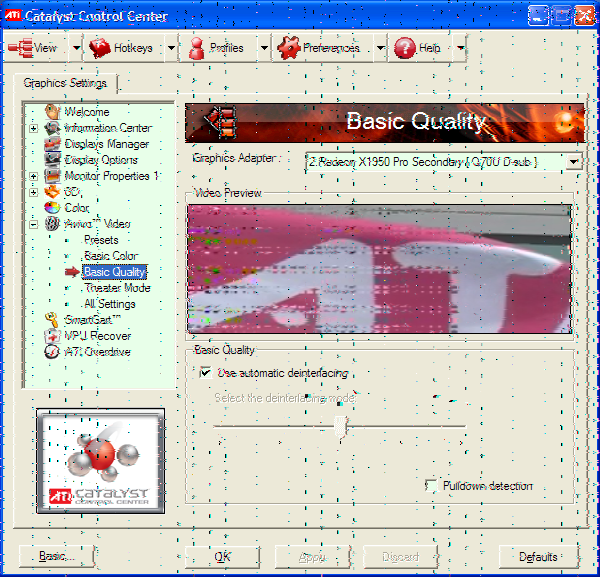Screen dimensions: 600x577
Task: Click the Basic... button
Action: [x=57, y=556]
